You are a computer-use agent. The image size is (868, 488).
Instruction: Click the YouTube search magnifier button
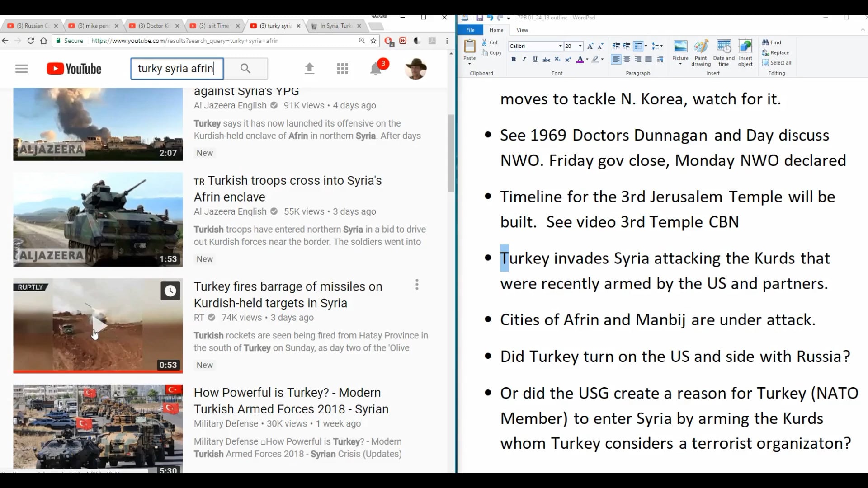point(245,69)
